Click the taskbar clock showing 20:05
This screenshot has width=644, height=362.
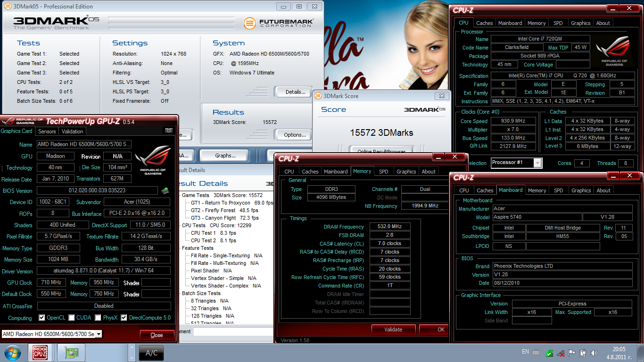619,353
